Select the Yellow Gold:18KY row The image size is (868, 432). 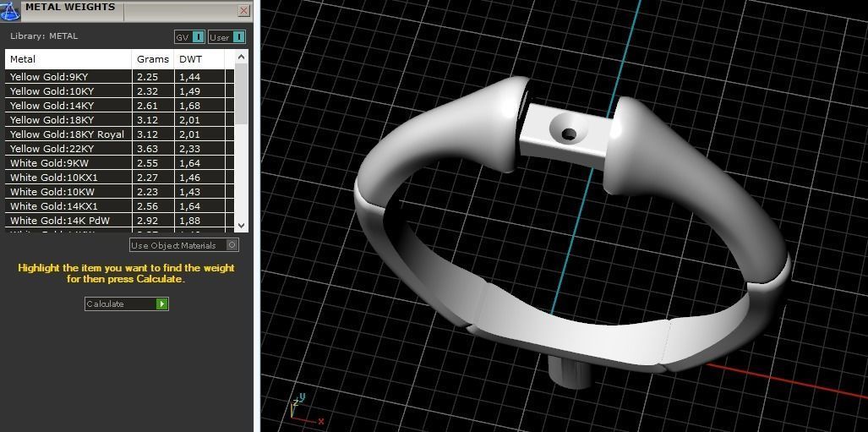point(119,120)
